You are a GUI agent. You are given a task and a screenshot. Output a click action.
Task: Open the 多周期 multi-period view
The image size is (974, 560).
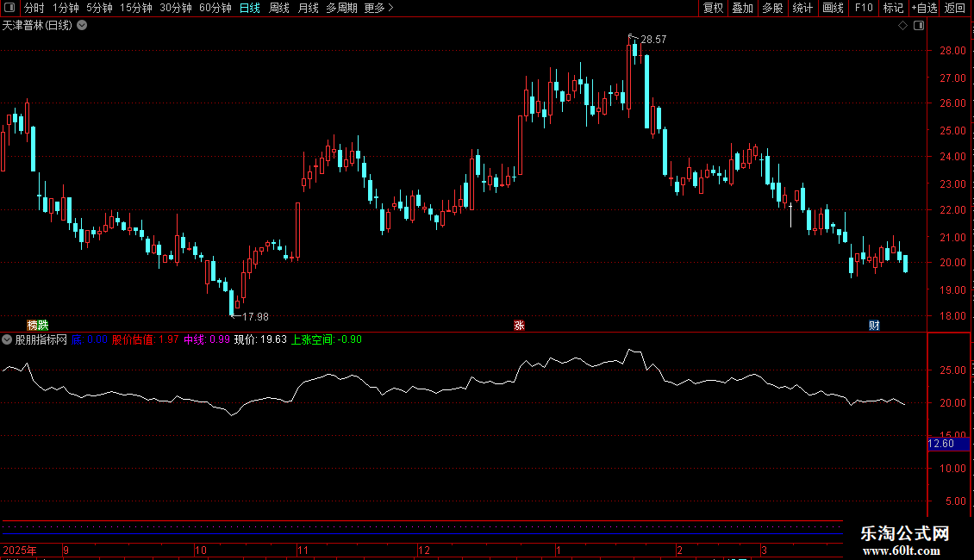pos(341,8)
